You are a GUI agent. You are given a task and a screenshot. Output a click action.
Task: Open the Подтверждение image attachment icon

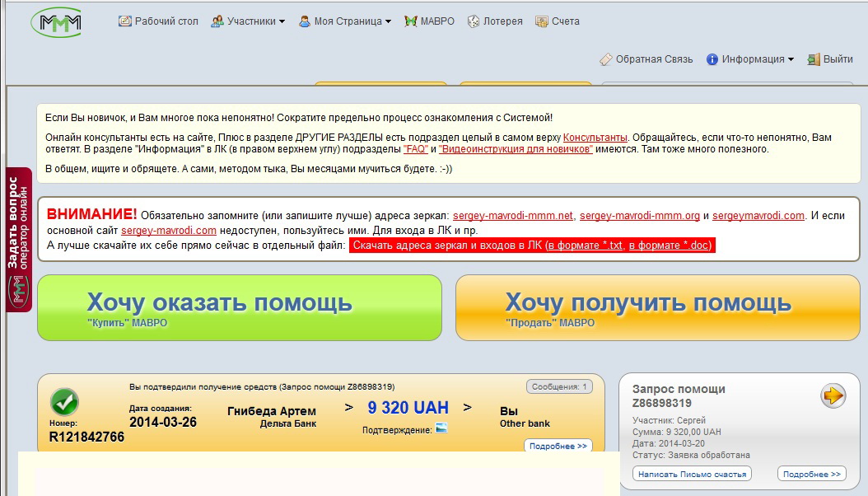[441, 428]
